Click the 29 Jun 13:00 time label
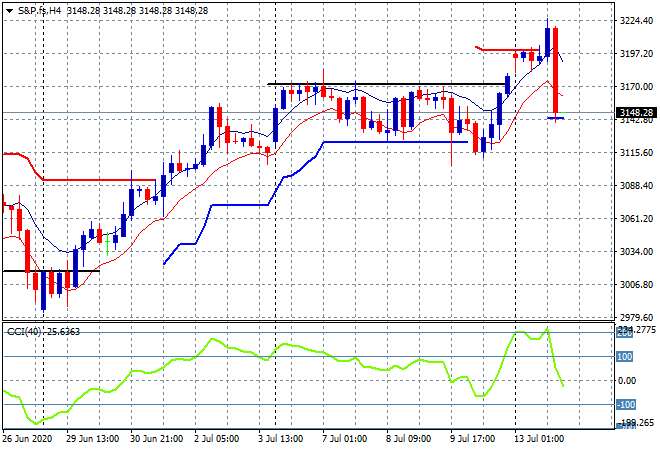Image resolution: width=660 pixels, height=450 pixels. [93, 439]
